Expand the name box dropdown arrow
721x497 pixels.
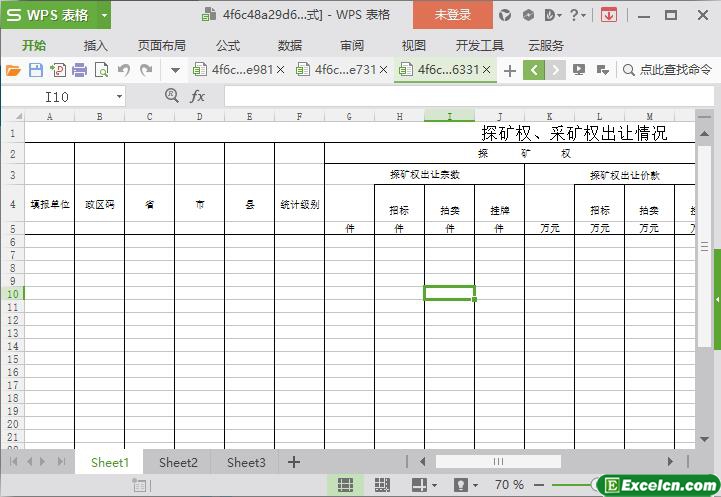pyautogui.click(x=119, y=97)
